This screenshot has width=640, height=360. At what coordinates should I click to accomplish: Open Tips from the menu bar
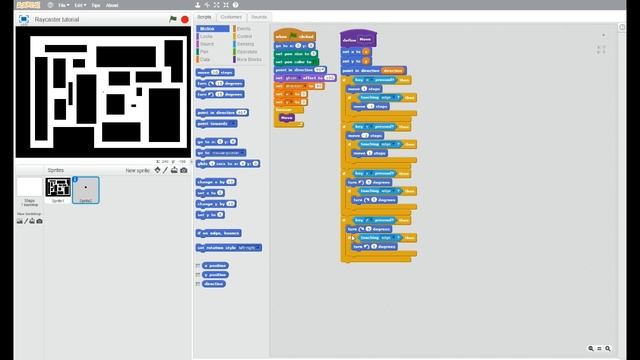[x=96, y=5]
